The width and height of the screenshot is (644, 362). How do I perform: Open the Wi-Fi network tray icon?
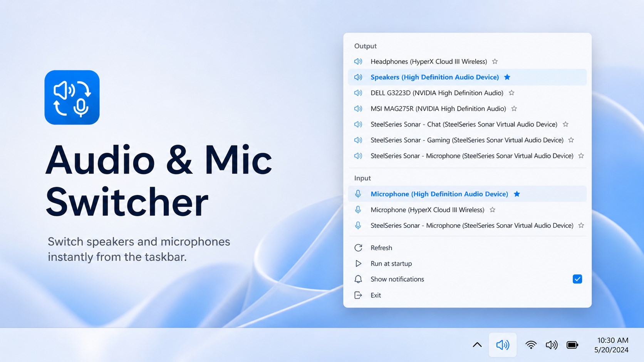(x=531, y=345)
